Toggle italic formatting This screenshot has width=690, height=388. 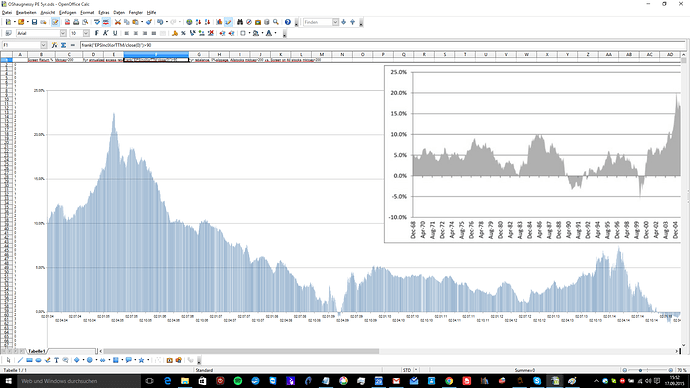click(x=106, y=33)
